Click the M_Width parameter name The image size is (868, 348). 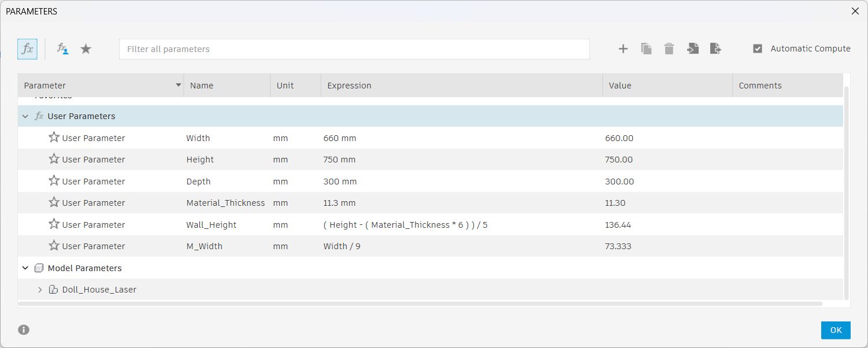205,246
